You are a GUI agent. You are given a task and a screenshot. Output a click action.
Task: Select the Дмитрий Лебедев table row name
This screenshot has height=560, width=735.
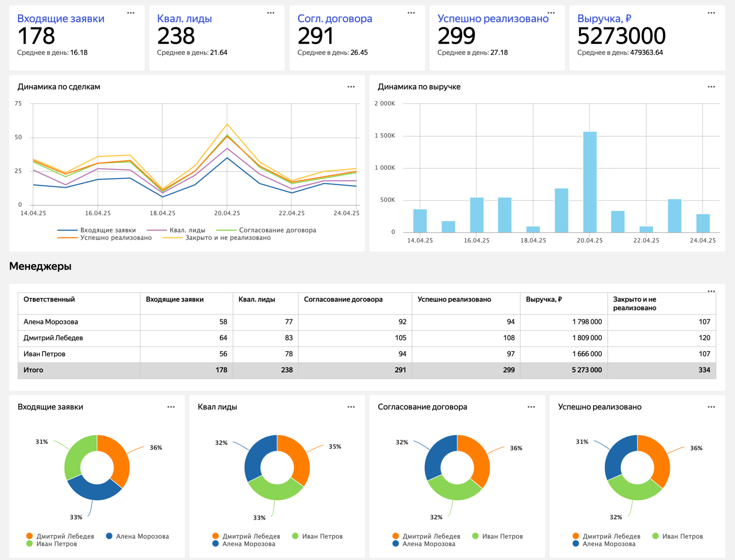coord(53,338)
